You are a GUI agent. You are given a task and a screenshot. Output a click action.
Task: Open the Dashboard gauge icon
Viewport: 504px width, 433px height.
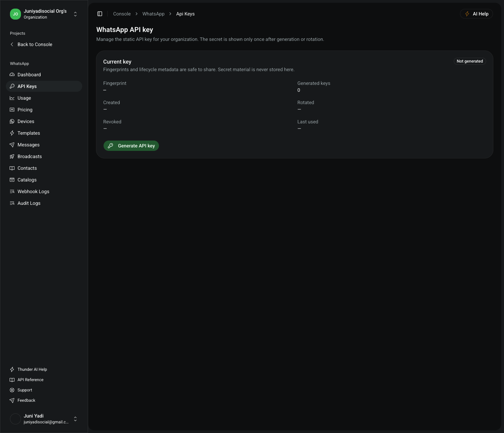[x=12, y=75]
